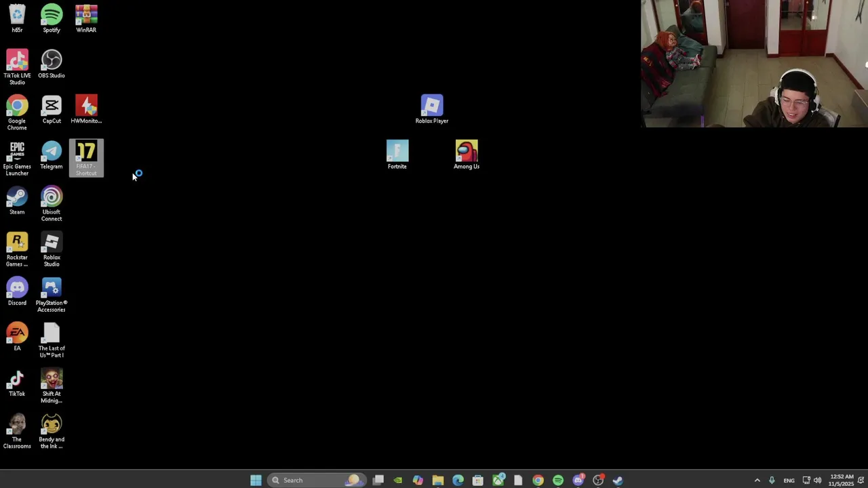Select The Last of Us Part I file
Viewport: 868px width, 488px height.
(x=52, y=340)
